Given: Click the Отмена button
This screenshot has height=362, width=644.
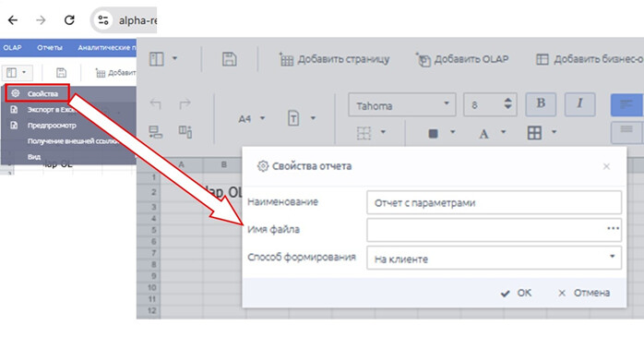Looking at the screenshot, I should [584, 293].
